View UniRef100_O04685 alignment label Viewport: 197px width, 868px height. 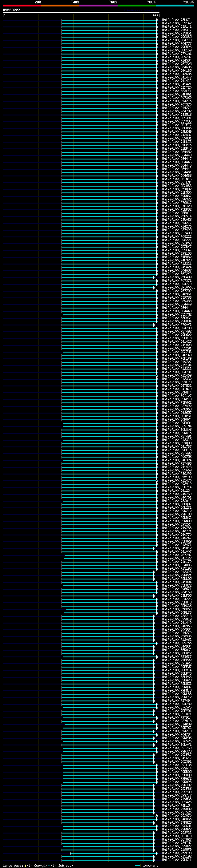177,67
